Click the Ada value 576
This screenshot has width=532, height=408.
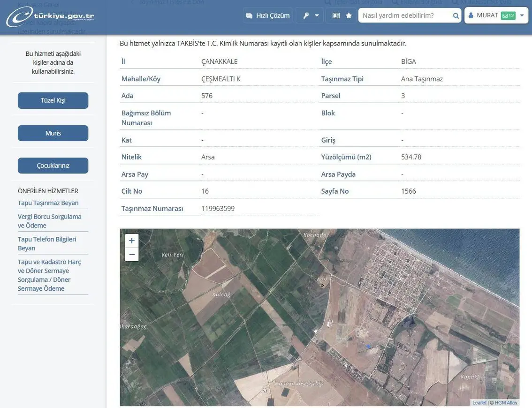tap(206, 96)
